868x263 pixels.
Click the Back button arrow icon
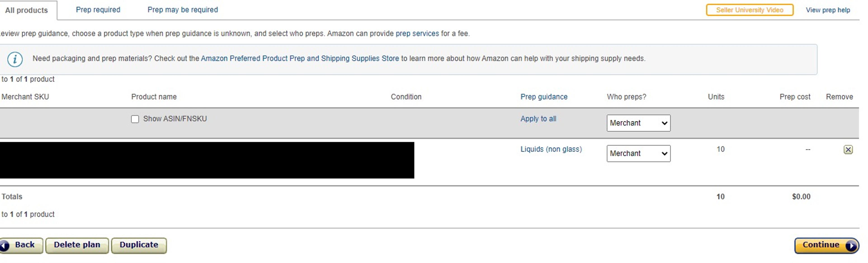4,245
